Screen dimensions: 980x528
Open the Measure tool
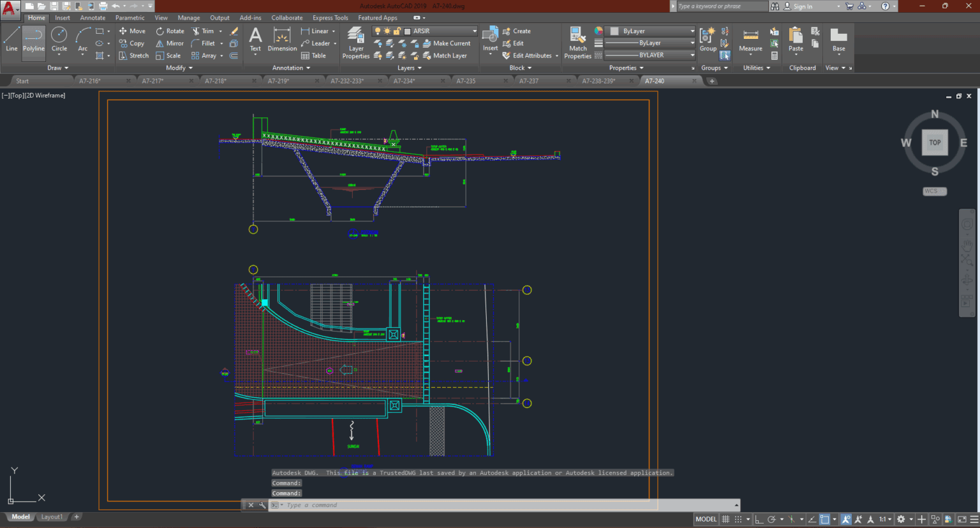750,40
